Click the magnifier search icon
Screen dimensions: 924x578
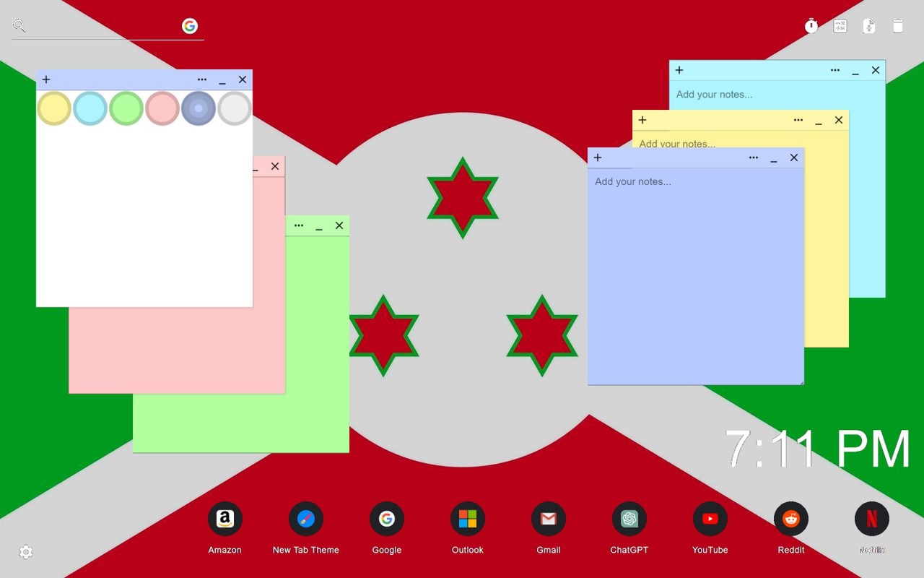(x=19, y=26)
